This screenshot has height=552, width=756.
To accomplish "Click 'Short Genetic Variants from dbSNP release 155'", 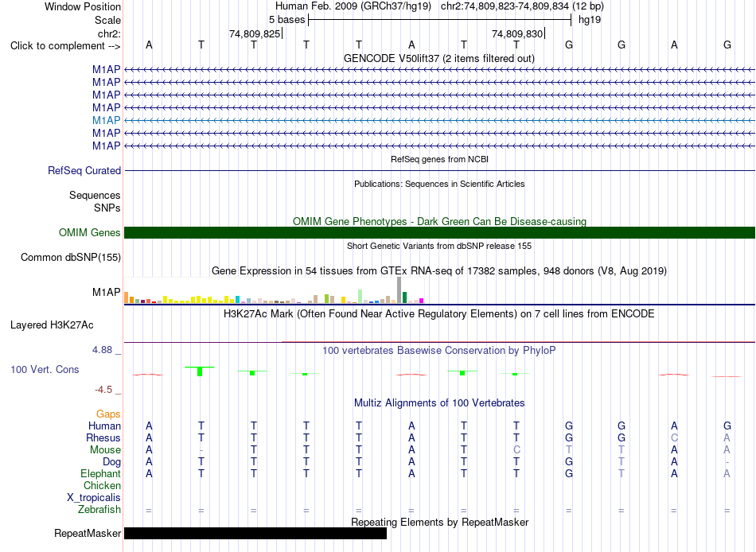I will click(439, 246).
